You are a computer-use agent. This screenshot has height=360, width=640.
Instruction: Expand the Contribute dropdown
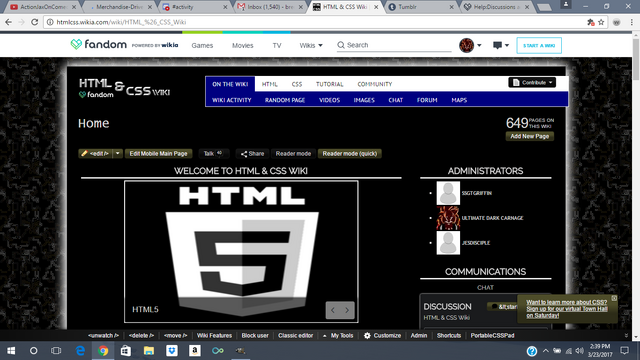(532, 82)
